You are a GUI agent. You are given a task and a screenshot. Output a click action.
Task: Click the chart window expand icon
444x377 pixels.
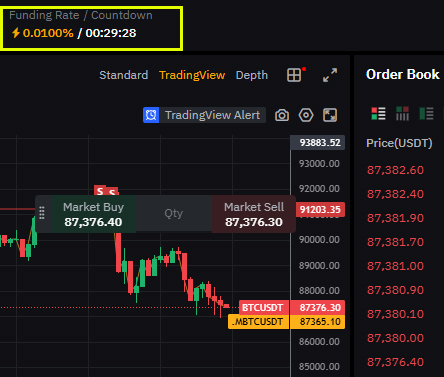click(x=330, y=115)
